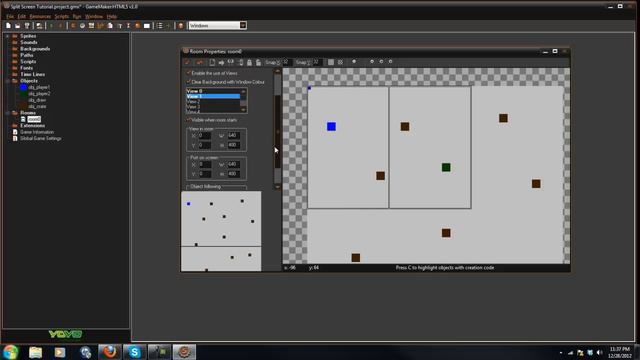This screenshot has width=640, height=360.
Task: Click the Snap X input field
Action: pyautogui.click(x=287, y=62)
